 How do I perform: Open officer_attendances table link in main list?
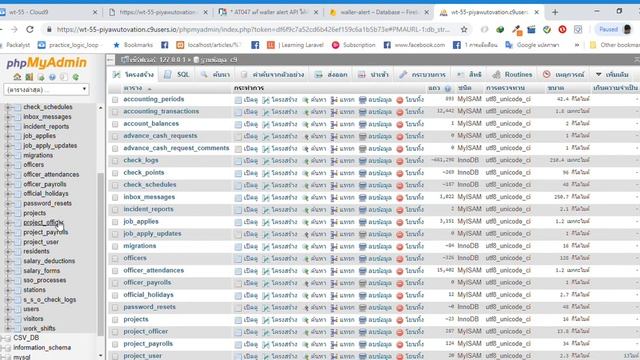[153, 271]
